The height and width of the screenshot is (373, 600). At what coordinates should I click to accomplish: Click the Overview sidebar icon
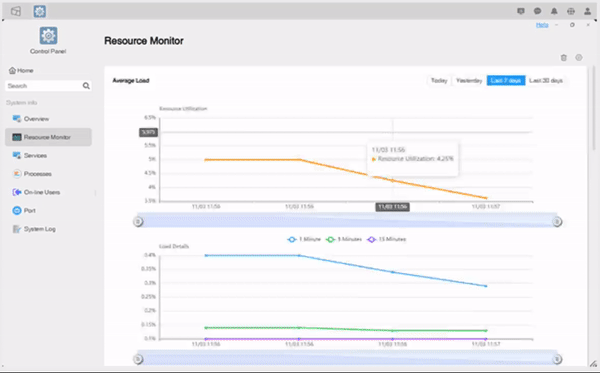(16, 119)
